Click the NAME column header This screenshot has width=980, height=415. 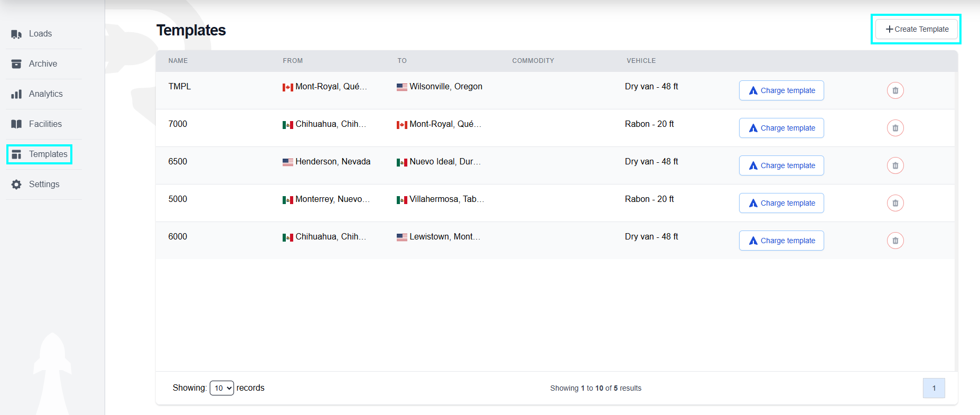pyautogui.click(x=178, y=61)
